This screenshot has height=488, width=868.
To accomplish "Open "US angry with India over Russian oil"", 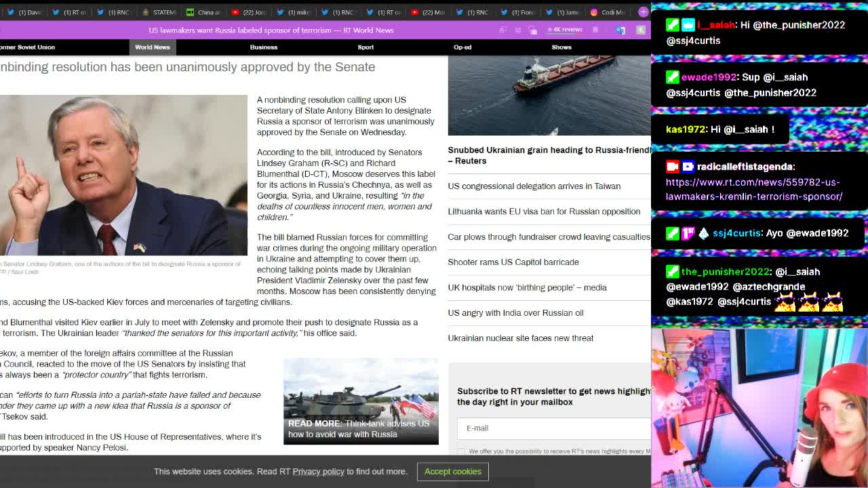I will click(515, 312).
